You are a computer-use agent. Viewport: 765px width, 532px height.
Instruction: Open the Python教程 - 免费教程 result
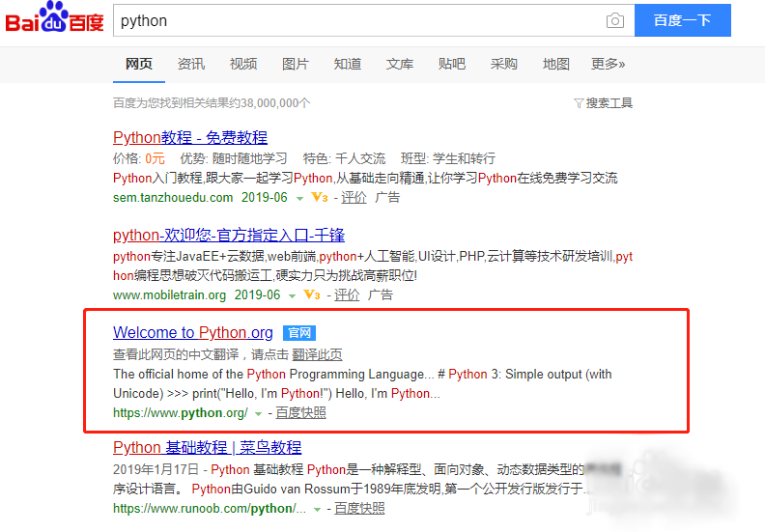pos(190,137)
